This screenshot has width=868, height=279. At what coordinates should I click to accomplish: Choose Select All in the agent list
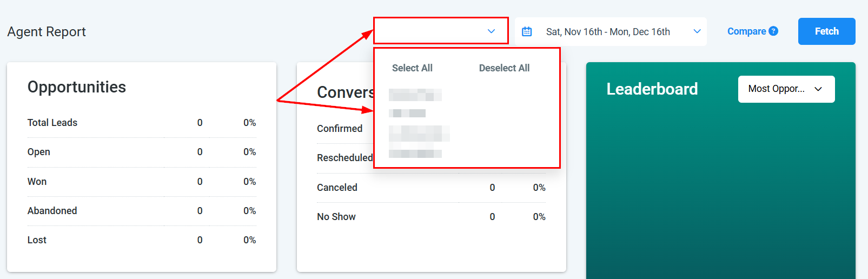point(412,68)
